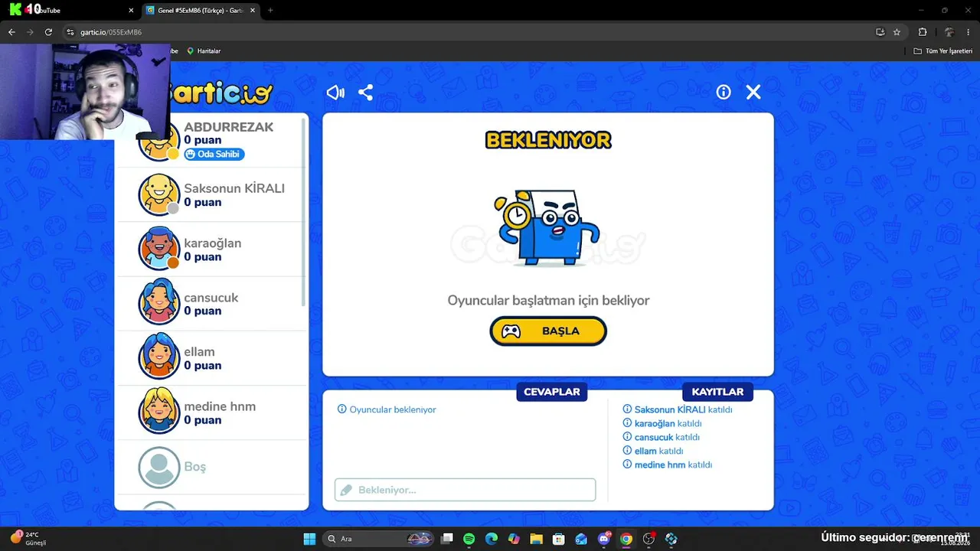This screenshot has width=980, height=551.
Task: Click ABDURREZAK player name
Action: (228, 127)
